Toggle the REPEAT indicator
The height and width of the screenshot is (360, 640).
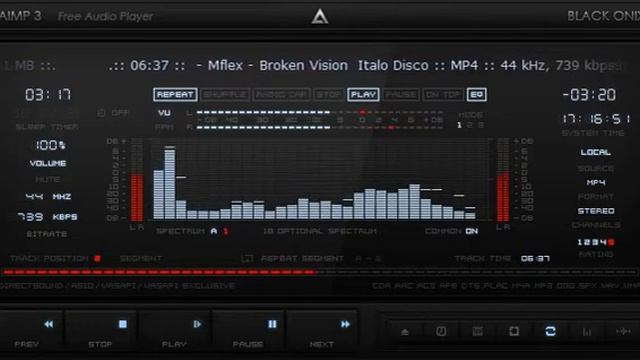click(176, 95)
